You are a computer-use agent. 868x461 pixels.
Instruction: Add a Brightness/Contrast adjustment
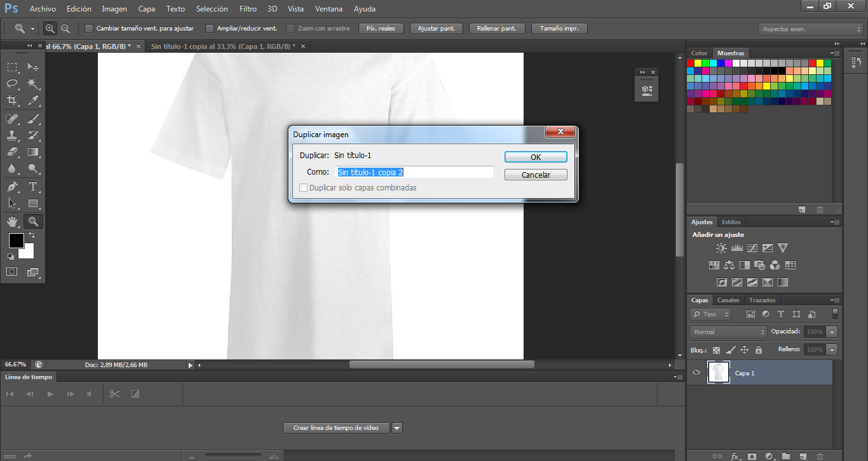point(721,248)
